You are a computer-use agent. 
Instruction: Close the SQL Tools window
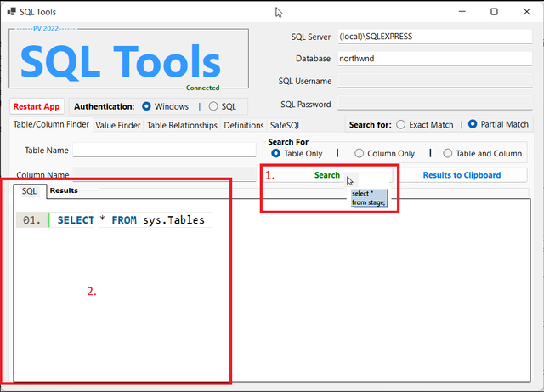pos(526,11)
